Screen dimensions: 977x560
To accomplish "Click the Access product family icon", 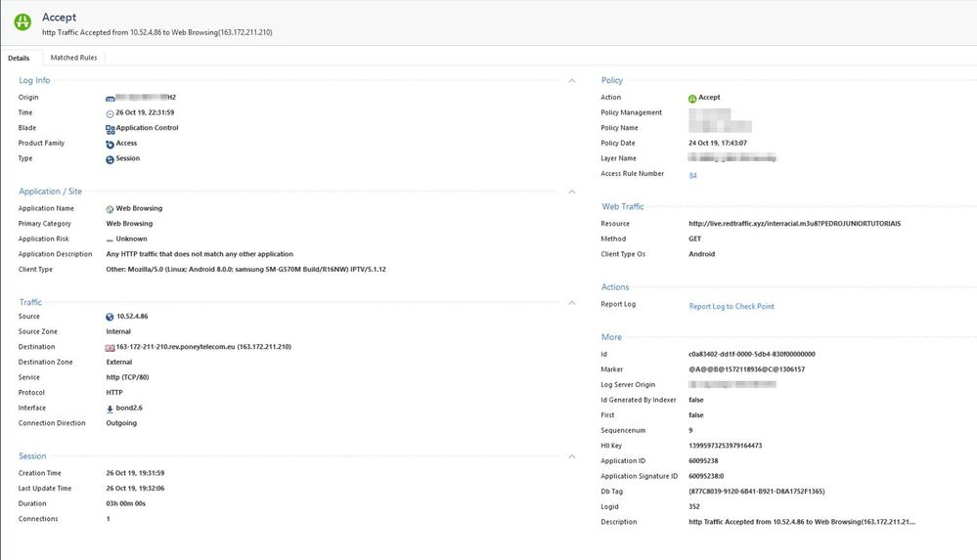I will pyautogui.click(x=111, y=144).
